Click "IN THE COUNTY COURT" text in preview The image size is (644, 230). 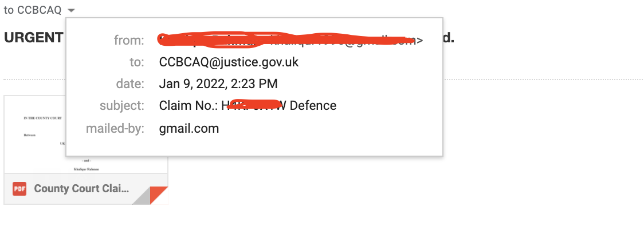(x=43, y=118)
